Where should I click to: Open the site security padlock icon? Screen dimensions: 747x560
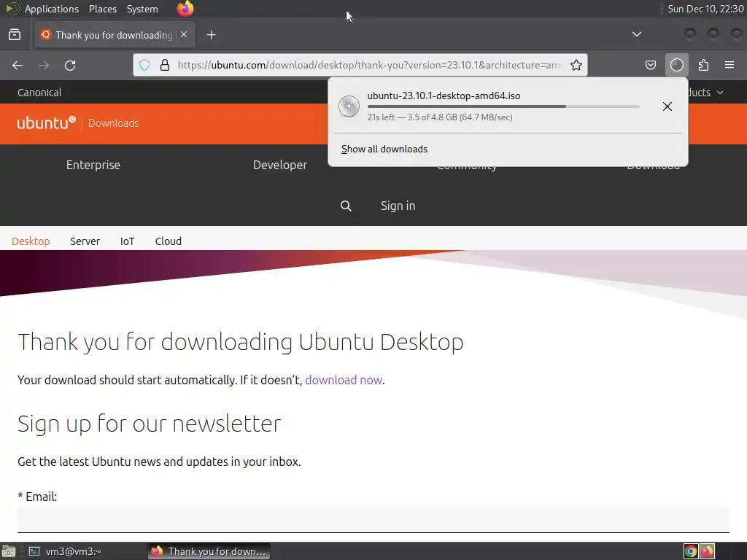tap(165, 65)
